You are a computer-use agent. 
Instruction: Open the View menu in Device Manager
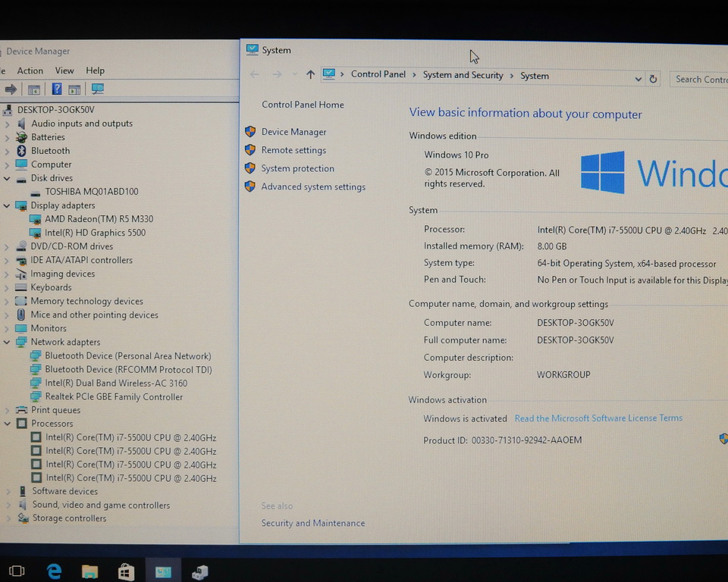coord(64,70)
